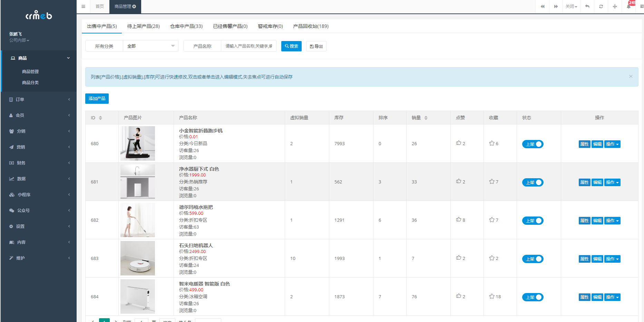Viewport: 644px width, 322px height.
Task: Click 属性 button for 小金智能折叠跑步机
Action: click(x=585, y=144)
